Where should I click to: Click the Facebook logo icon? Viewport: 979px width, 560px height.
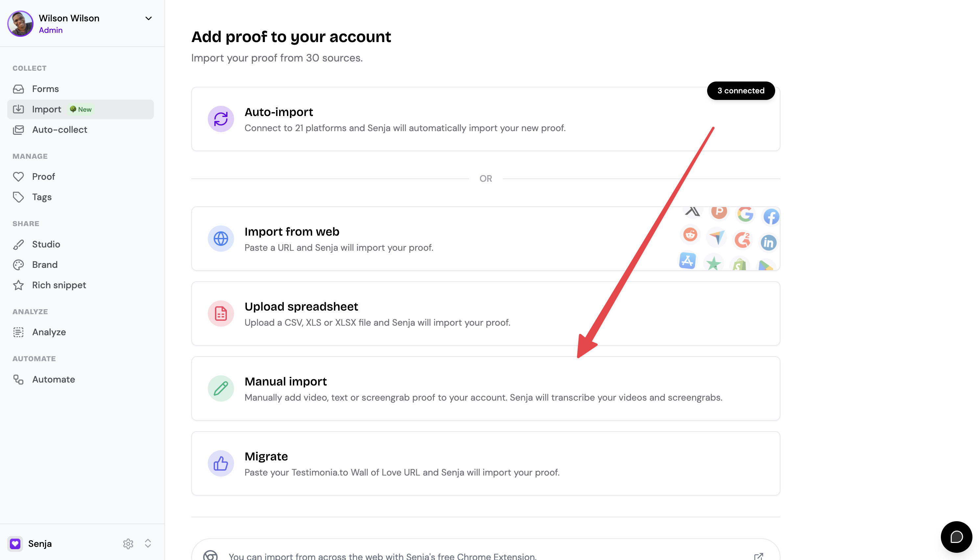[x=771, y=217]
